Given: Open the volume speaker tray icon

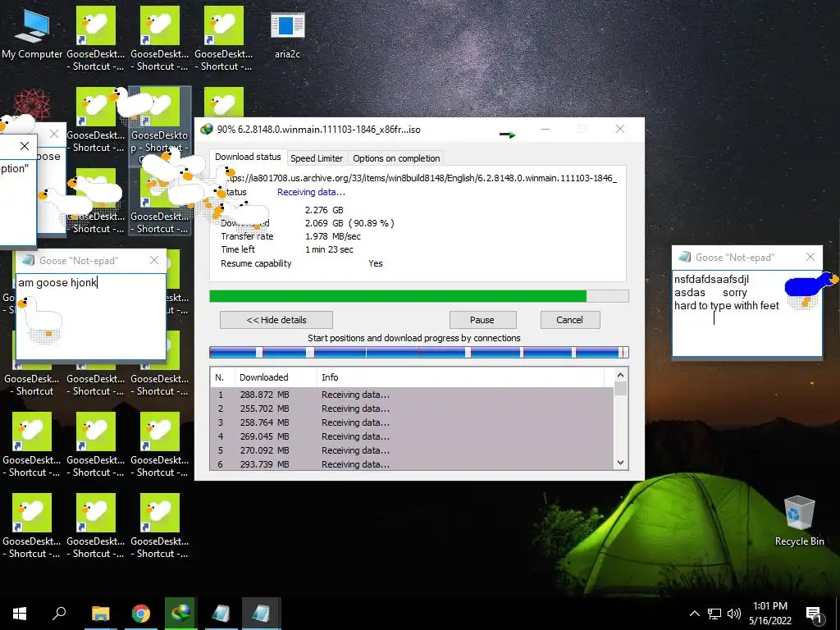Looking at the screenshot, I should [734, 614].
